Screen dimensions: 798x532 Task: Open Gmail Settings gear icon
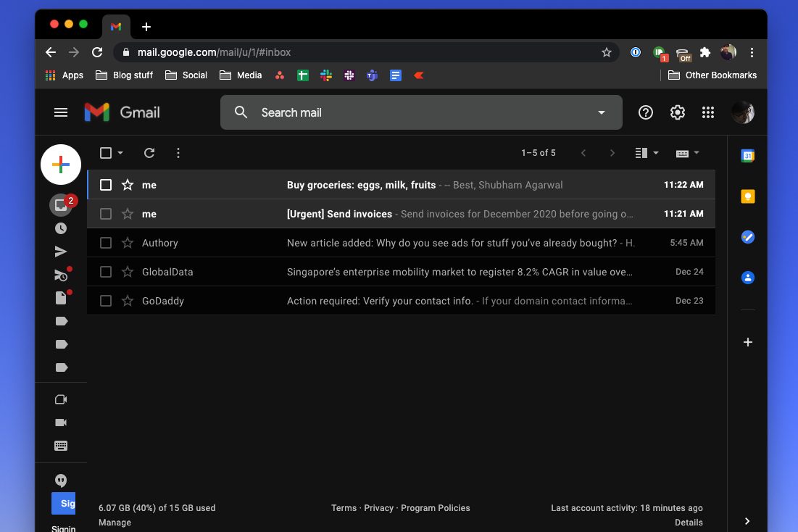point(677,112)
